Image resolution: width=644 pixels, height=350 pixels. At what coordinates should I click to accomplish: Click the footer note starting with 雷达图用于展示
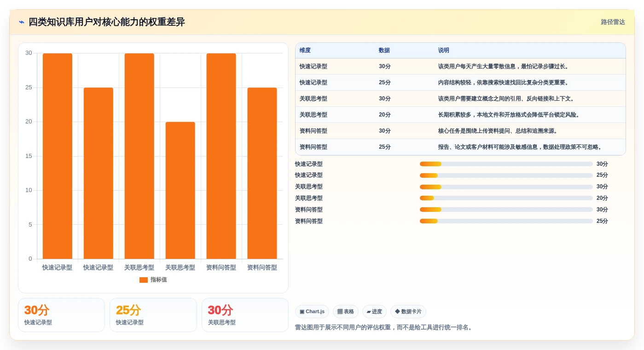tap(385, 327)
